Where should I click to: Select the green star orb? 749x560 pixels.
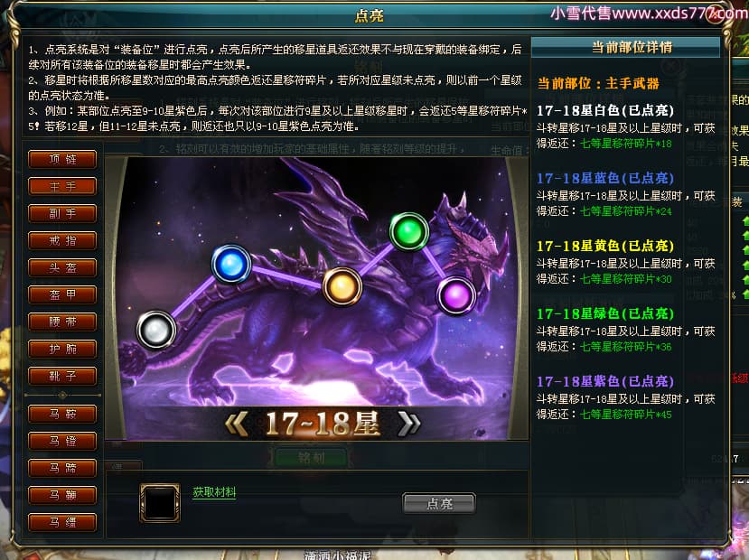tap(409, 231)
